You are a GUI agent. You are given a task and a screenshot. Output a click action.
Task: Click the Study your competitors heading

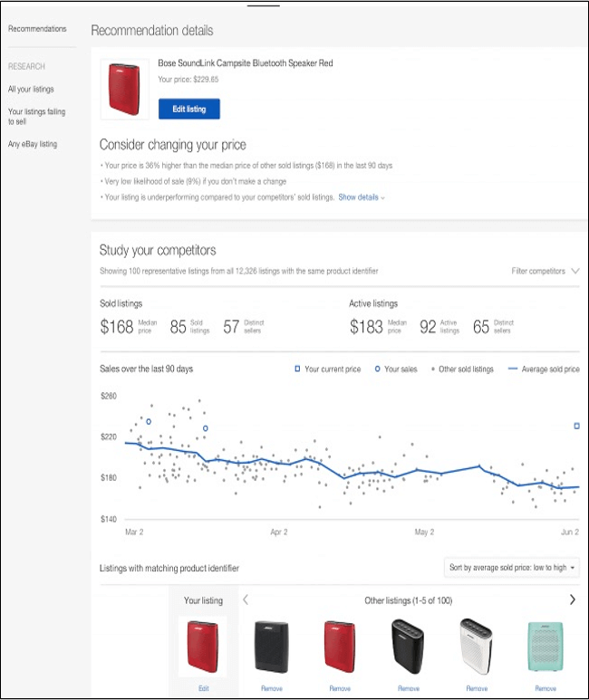pos(158,250)
